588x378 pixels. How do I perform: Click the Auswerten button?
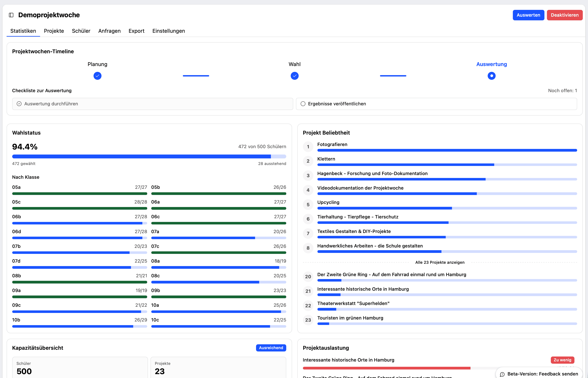coord(528,15)
